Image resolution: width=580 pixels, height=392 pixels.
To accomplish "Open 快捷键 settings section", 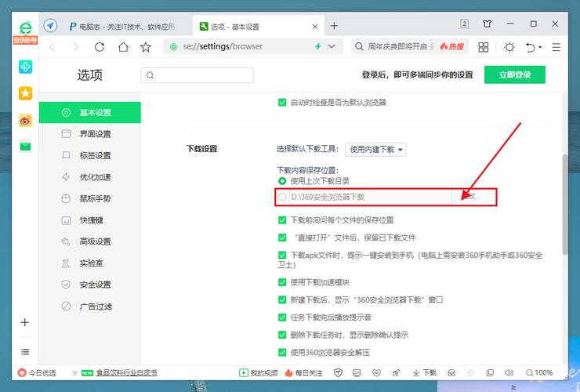I will [x=90, y=220].
